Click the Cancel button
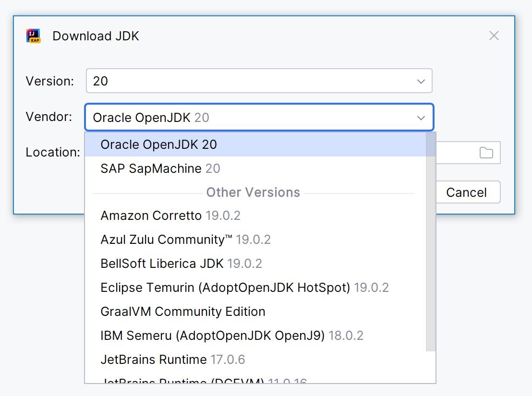Image resolution: width=532 pixels, height=396 pixels. tap(466, 192)
